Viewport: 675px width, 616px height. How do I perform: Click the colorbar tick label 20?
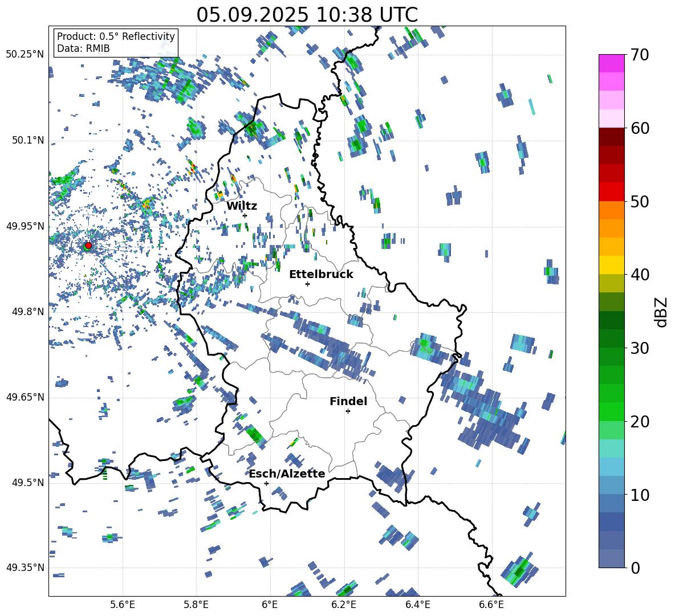coord(639,422)
